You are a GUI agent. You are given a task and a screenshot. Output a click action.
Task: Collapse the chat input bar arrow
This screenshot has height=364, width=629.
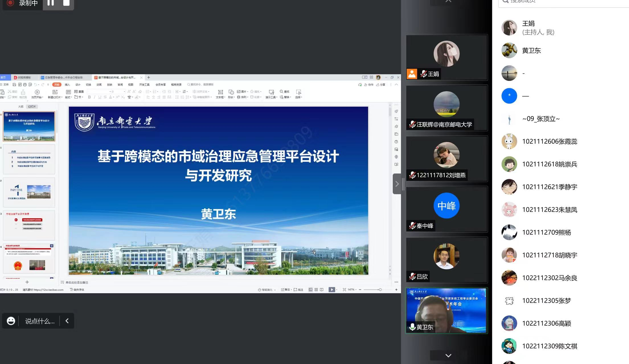[x=67, y=321]
